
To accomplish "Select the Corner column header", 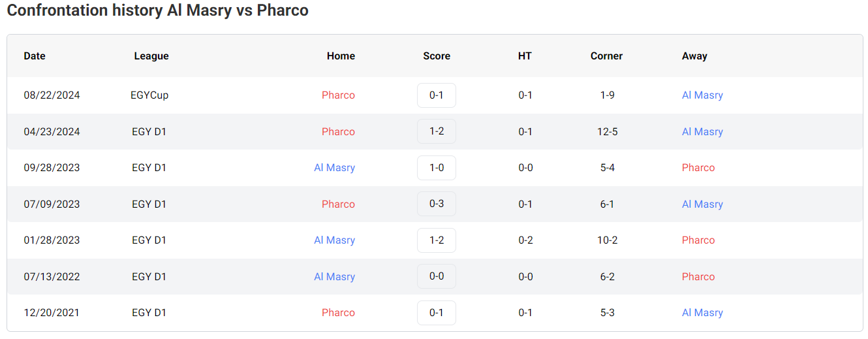I will [606, 56].
